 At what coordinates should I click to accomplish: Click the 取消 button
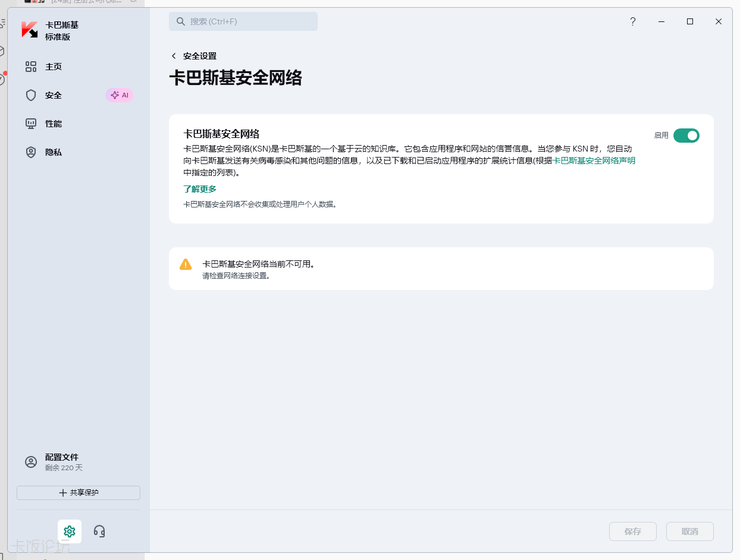click(x=690, y=531)
